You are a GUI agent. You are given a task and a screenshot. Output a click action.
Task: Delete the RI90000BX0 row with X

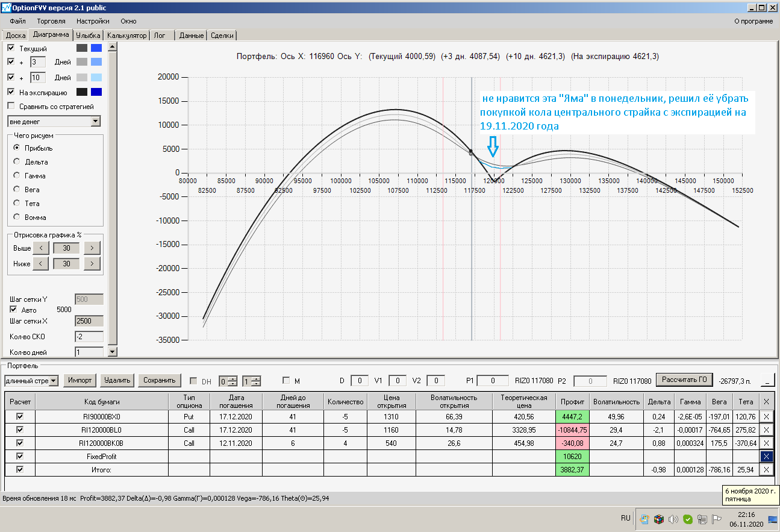click(766, 416)
